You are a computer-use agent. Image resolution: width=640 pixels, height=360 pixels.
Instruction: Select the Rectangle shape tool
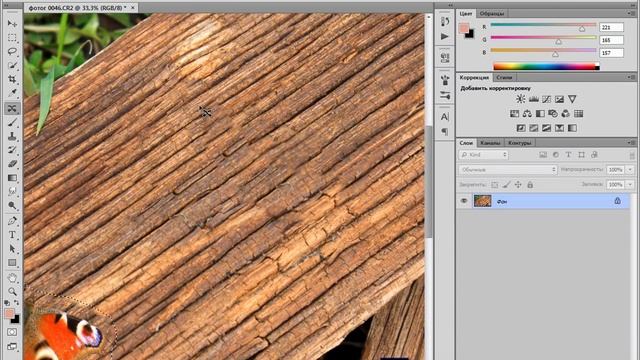pos(12,262)
